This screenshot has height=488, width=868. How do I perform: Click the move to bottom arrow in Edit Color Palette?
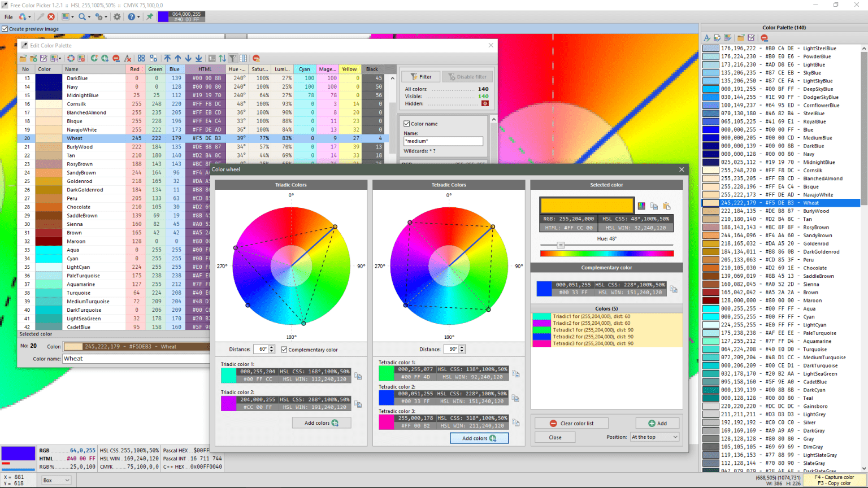[x=198, y=58]
